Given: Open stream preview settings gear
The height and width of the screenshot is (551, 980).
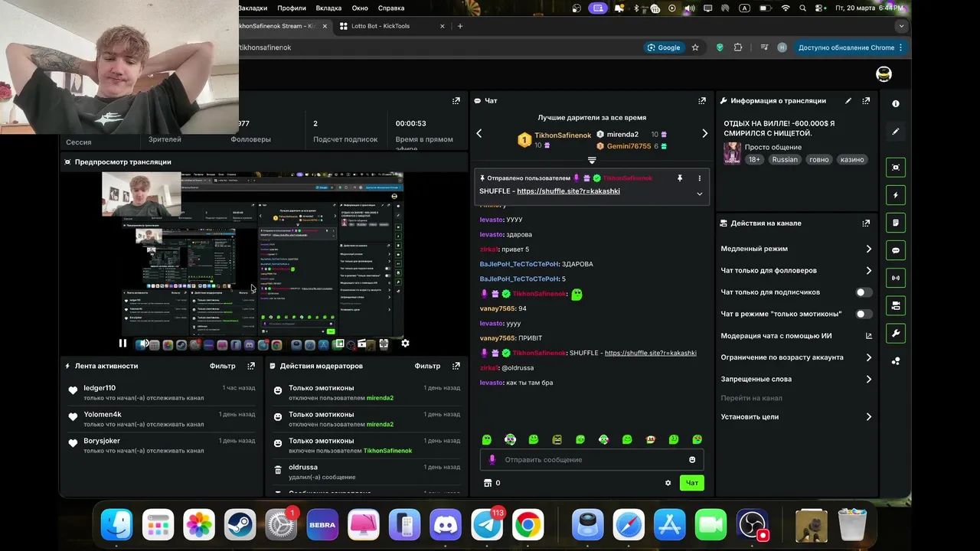Looking at the screenshot, I should [x=405, y=344].
